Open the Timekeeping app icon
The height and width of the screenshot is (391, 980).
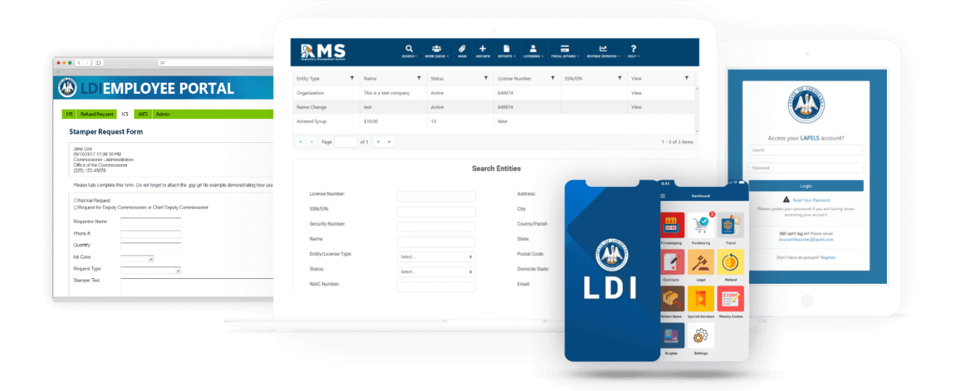click(x=672, y=226)
